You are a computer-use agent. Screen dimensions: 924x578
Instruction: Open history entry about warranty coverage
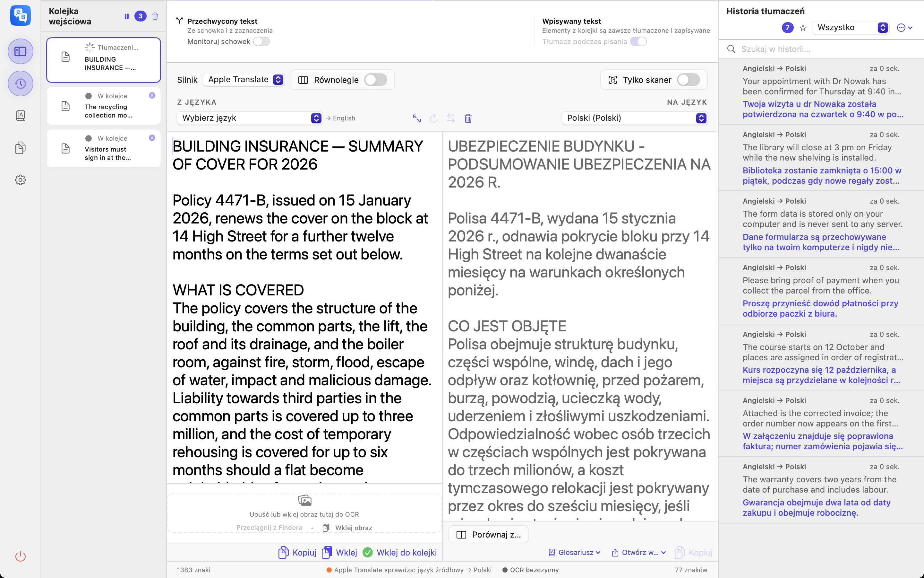821,490
